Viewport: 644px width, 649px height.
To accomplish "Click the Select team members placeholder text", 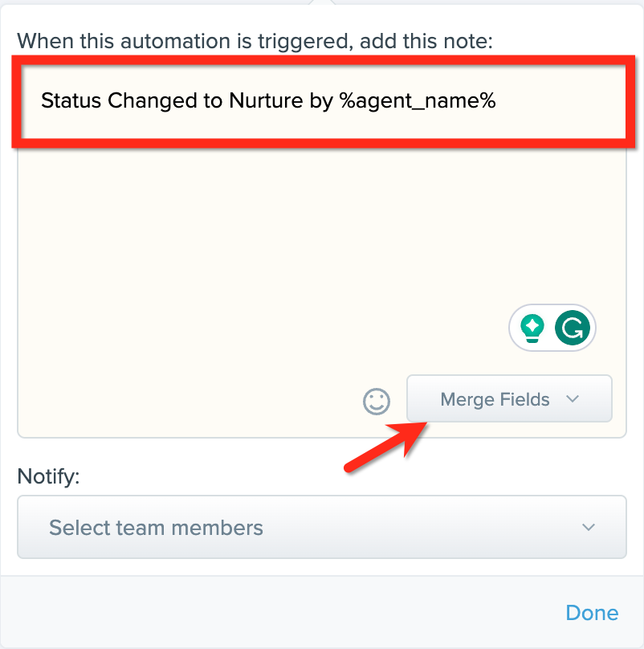I will point(156,528).
